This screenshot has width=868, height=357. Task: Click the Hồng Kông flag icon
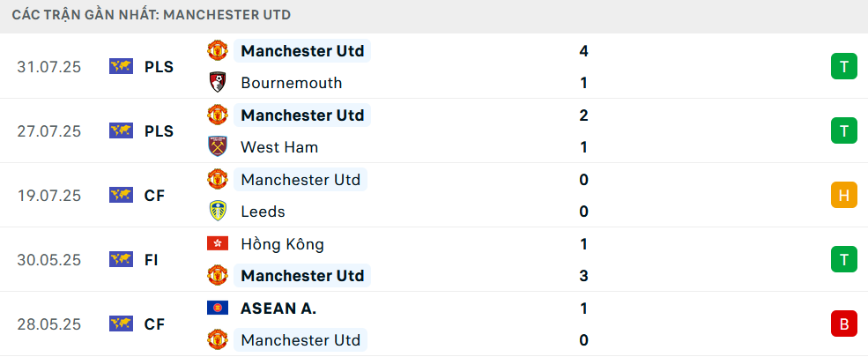[218, 243]
